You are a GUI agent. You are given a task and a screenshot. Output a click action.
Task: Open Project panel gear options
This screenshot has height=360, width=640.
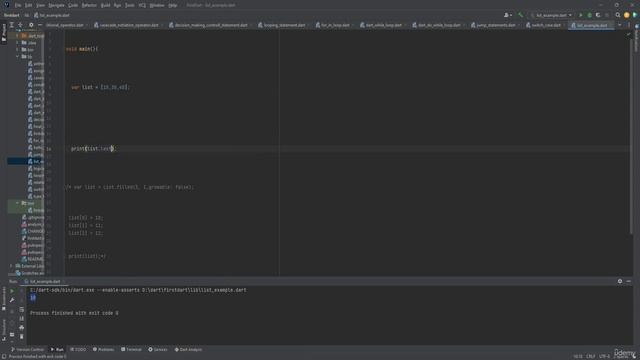(31, 25)
